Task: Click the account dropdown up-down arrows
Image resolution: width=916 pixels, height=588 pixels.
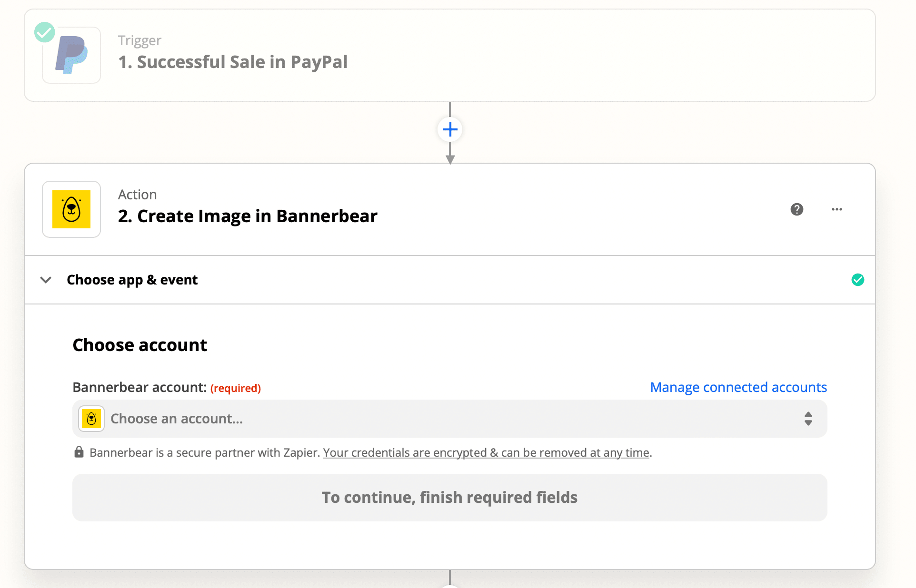Action: tap(808, 419)
